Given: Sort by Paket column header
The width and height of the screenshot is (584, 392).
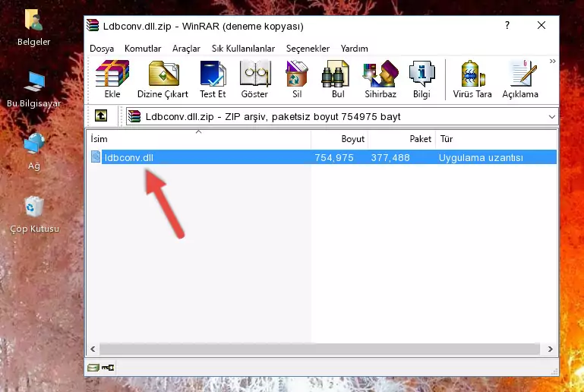Looking at the screenshot, I should (402, 139).
